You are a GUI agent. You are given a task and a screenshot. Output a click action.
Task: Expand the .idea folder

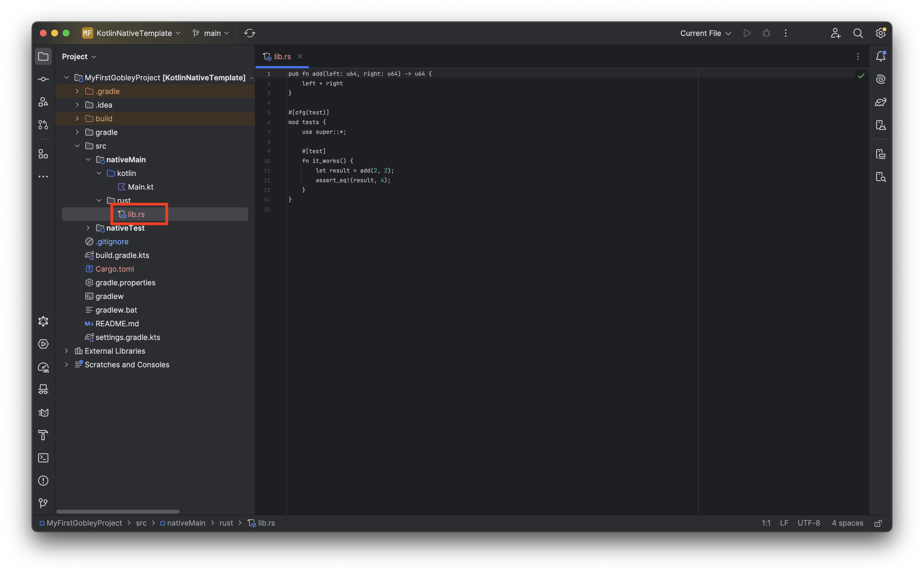tap(77, 105)
